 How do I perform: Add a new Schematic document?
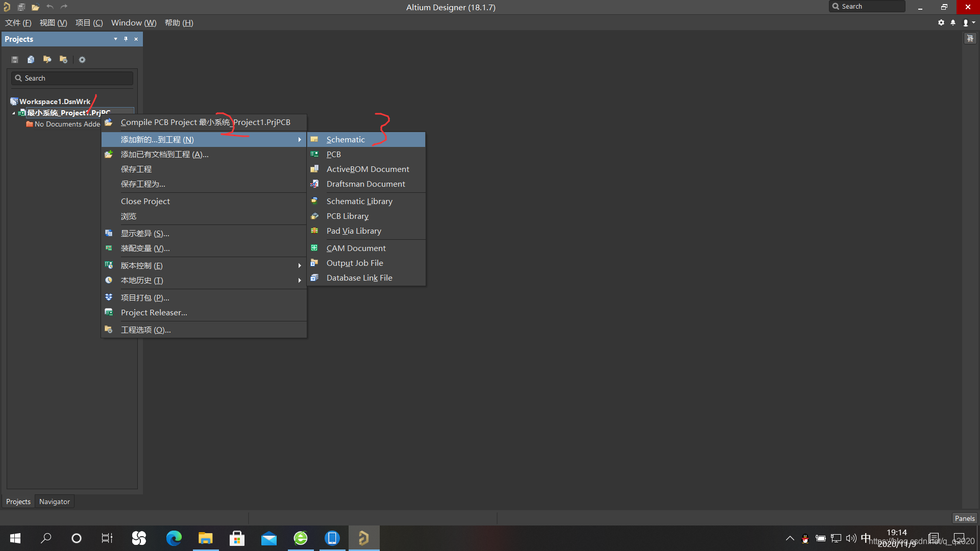coord(366,140)
